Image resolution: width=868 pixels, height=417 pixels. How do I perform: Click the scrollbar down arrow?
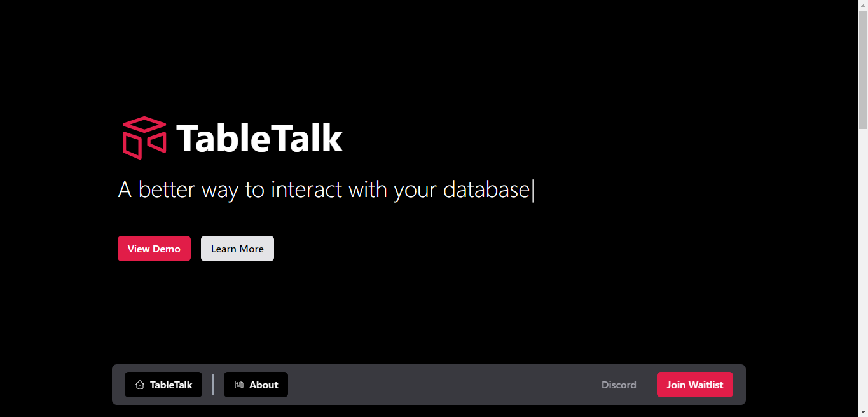click(x=863, y=412)
